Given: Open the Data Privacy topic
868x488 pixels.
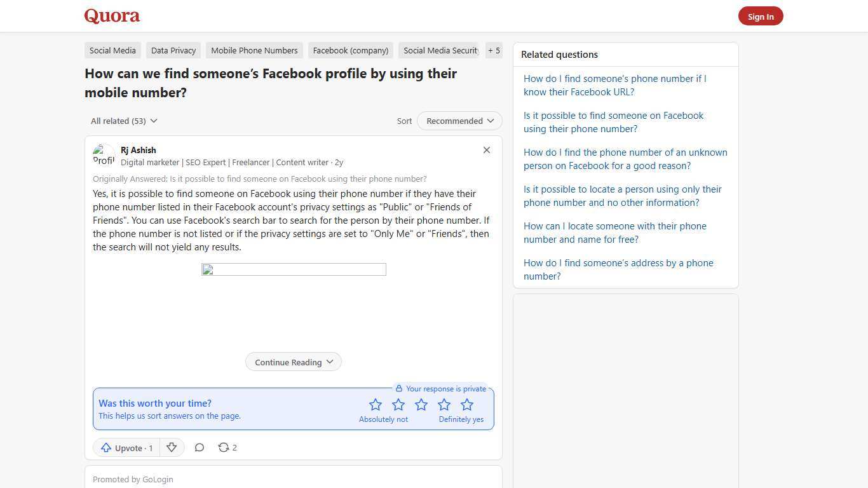Looking at the screenshot, I should [173, 50].
